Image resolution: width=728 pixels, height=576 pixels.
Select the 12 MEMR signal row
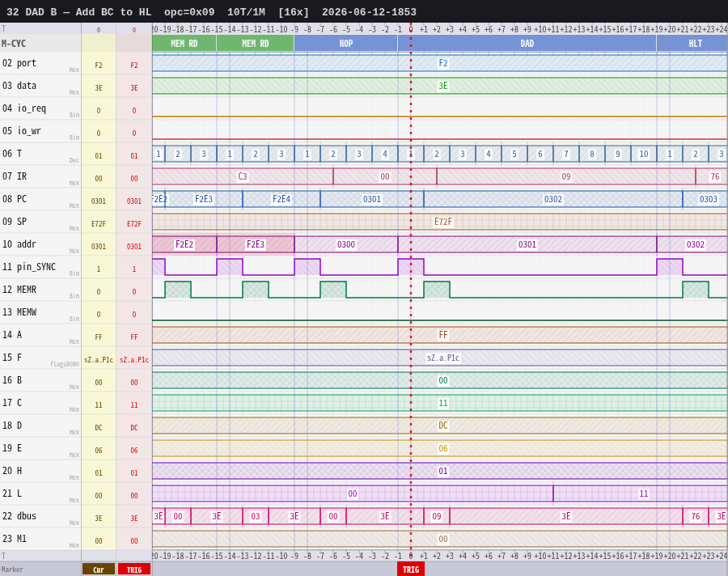364,290
